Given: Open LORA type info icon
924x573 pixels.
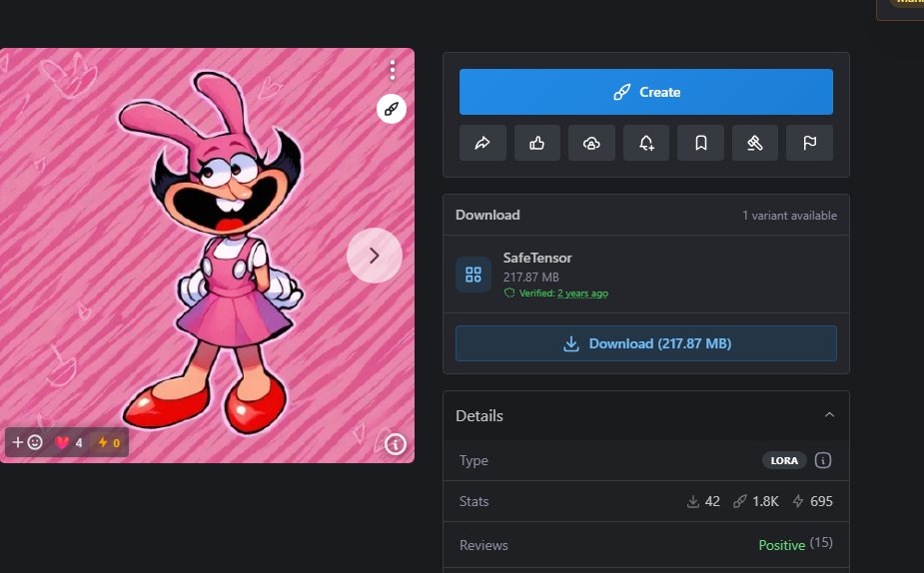Looking at the screenshot, I should (823, 460).
